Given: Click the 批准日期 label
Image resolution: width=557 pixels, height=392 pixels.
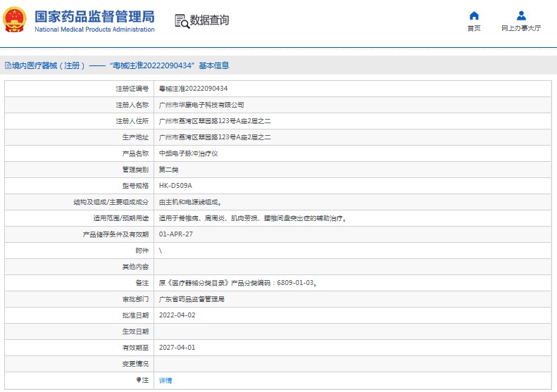Looking at the screenshot, I should tap(135, 315).
